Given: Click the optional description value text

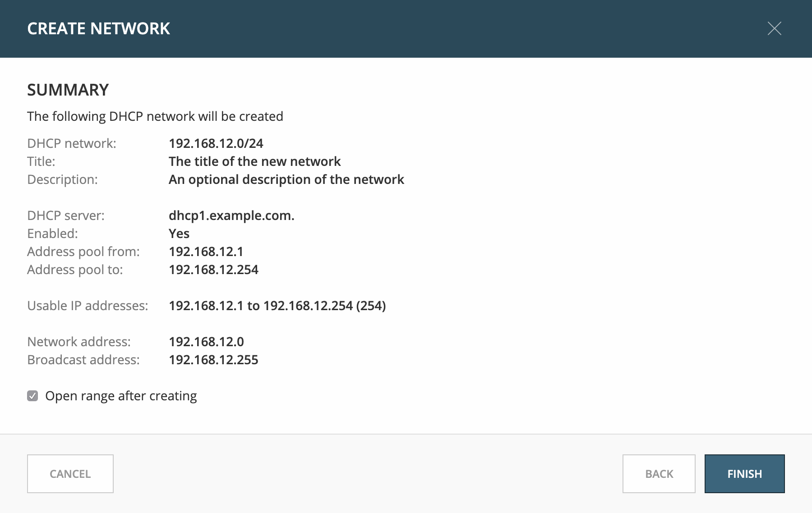Looking at the screenshot, I should pyautogui.click(x=286, y=179).
